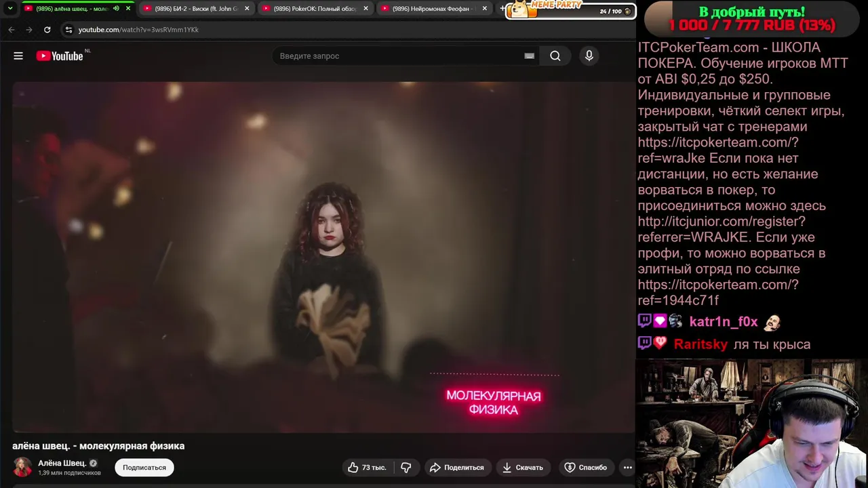
Task: Click the 24 / 100 meme party counter
Action: (614, 12)
